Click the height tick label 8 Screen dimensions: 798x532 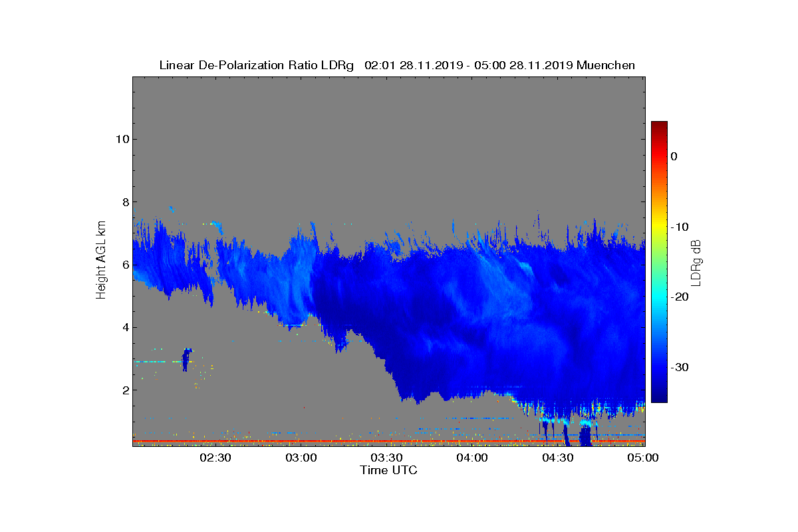(x=125, y=202)
